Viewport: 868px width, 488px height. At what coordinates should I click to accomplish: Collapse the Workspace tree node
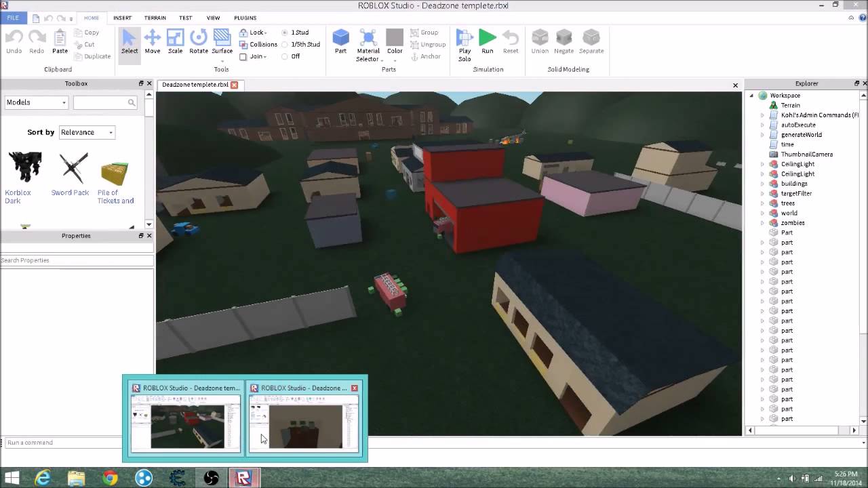click(751, 96)
